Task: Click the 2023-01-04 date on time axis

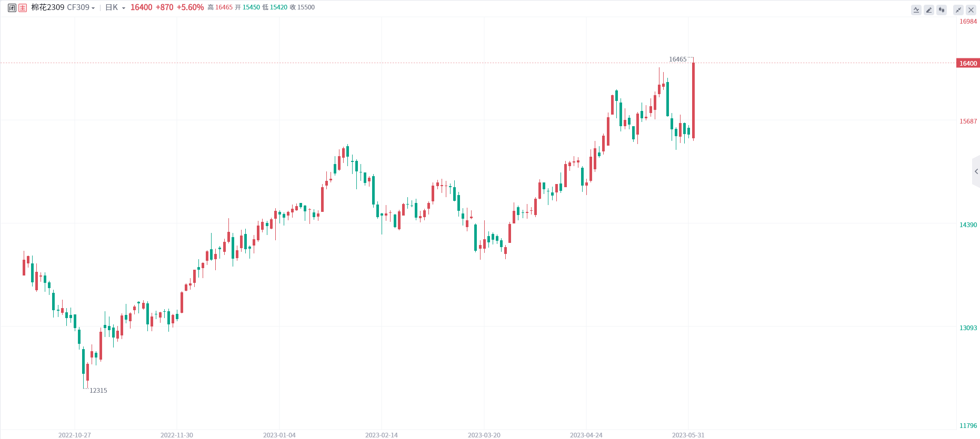Action: pyautogui.click(x=279, y=435)
